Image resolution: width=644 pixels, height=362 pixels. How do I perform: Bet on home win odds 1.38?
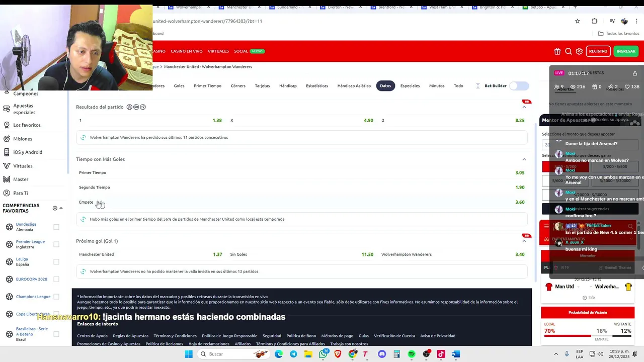pos(150,121)
